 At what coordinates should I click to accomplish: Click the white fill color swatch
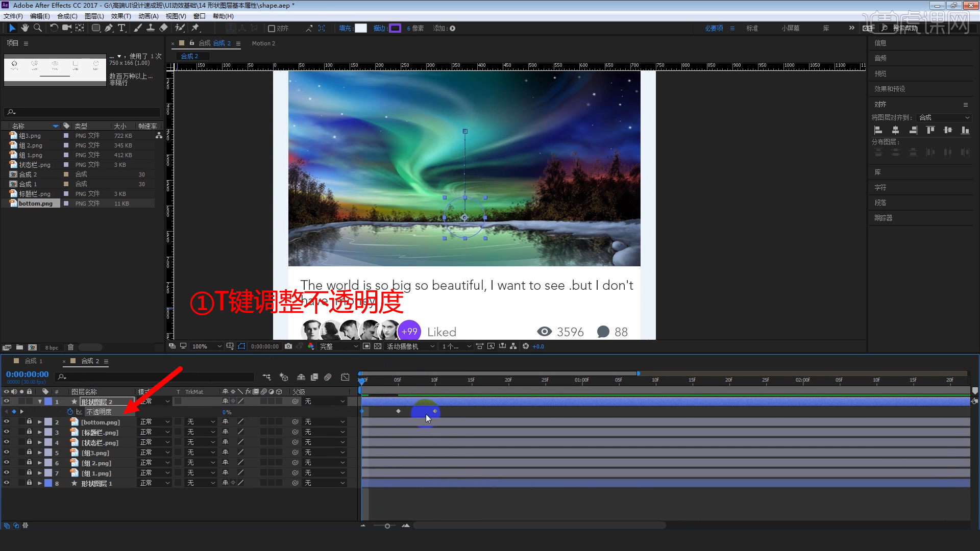click(x=361, y=29)
